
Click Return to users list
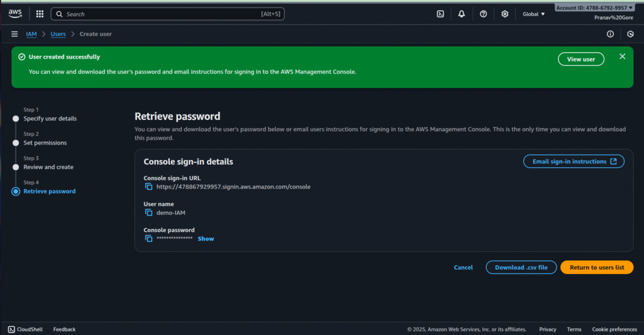596,267
